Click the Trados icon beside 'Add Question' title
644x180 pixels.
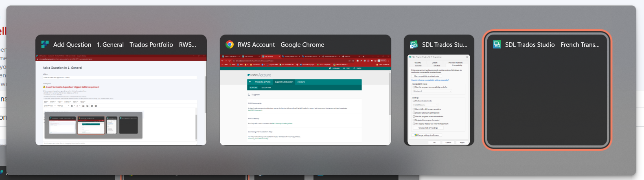pyautogui.click(x=45, y=45)
